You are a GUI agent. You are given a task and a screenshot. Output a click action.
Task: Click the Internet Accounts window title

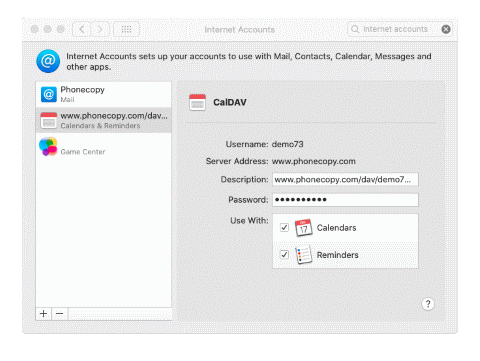tap(240, 30)
